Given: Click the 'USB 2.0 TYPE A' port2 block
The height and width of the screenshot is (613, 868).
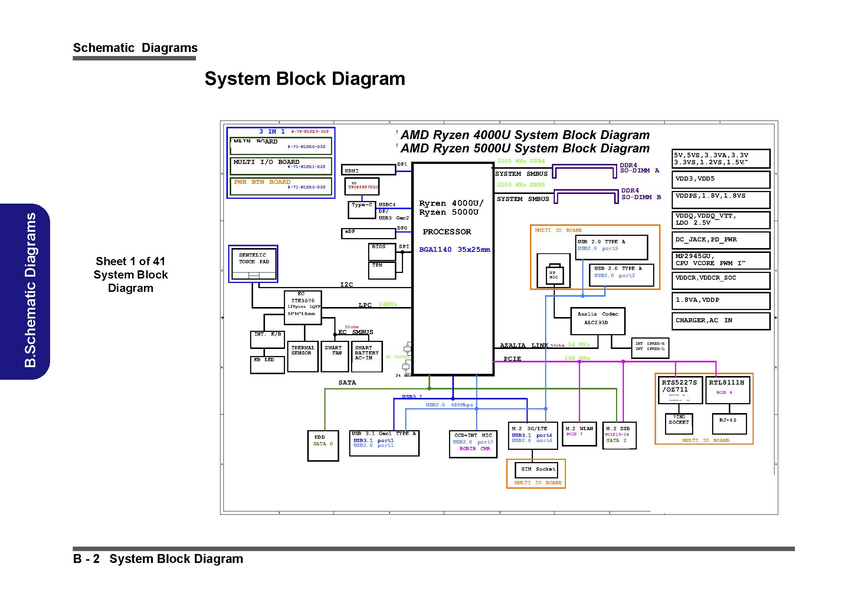Looking at the screenshot, I should tap(622, 274).
